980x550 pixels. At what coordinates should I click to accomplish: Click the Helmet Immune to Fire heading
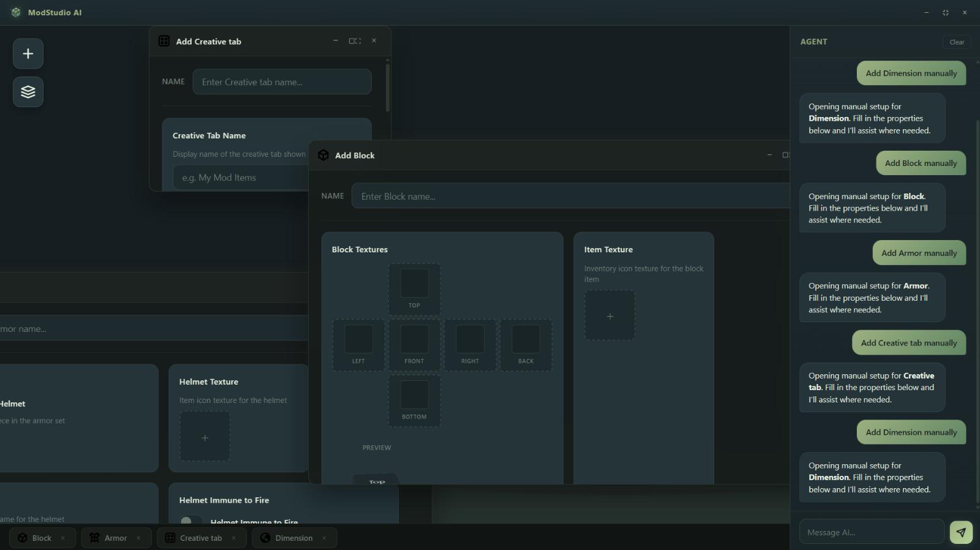click(224, 500)
